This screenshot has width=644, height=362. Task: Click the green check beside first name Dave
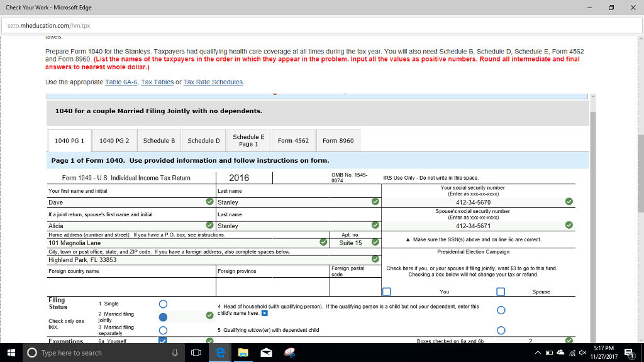[209, 202]
